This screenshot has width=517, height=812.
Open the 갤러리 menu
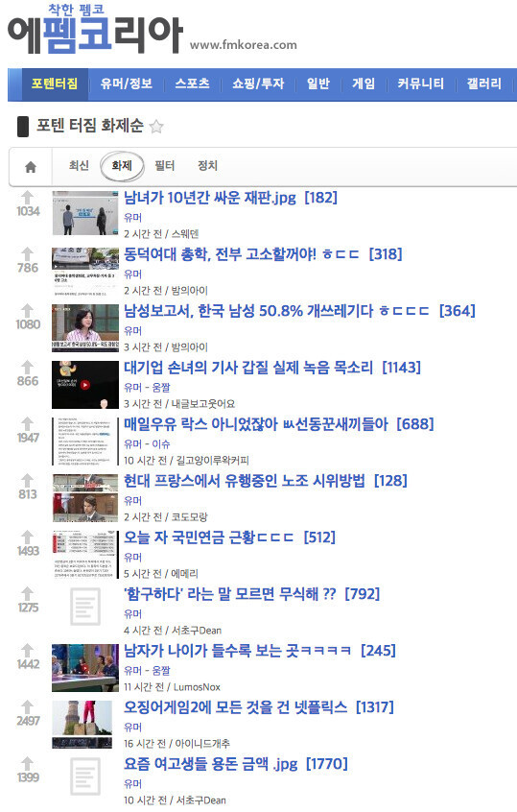point(483,84)
